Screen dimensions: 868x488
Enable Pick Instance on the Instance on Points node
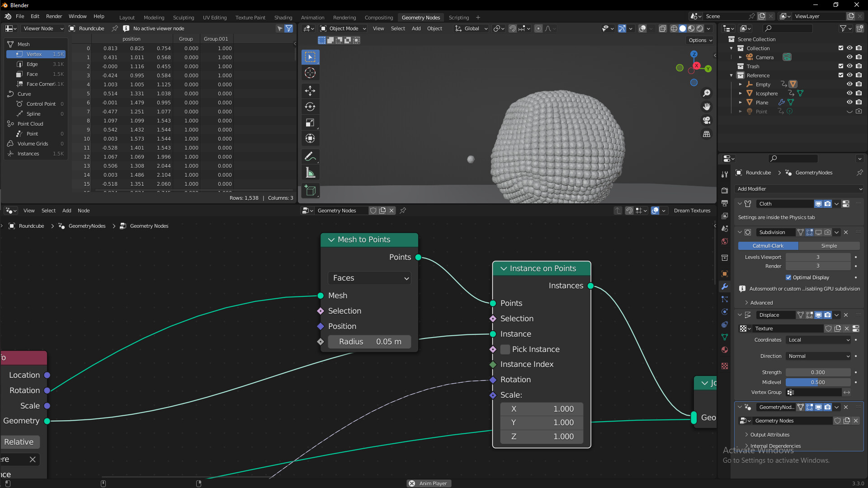click(505, 349)
